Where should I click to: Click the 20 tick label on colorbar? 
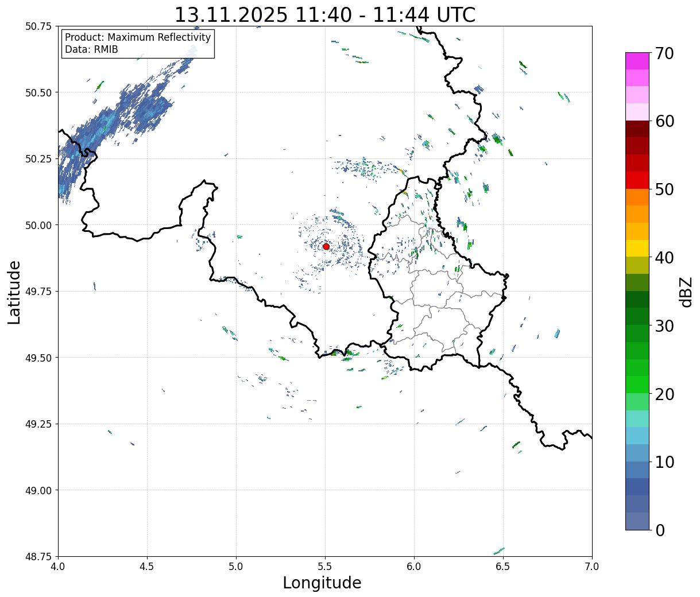pos(664,394)
